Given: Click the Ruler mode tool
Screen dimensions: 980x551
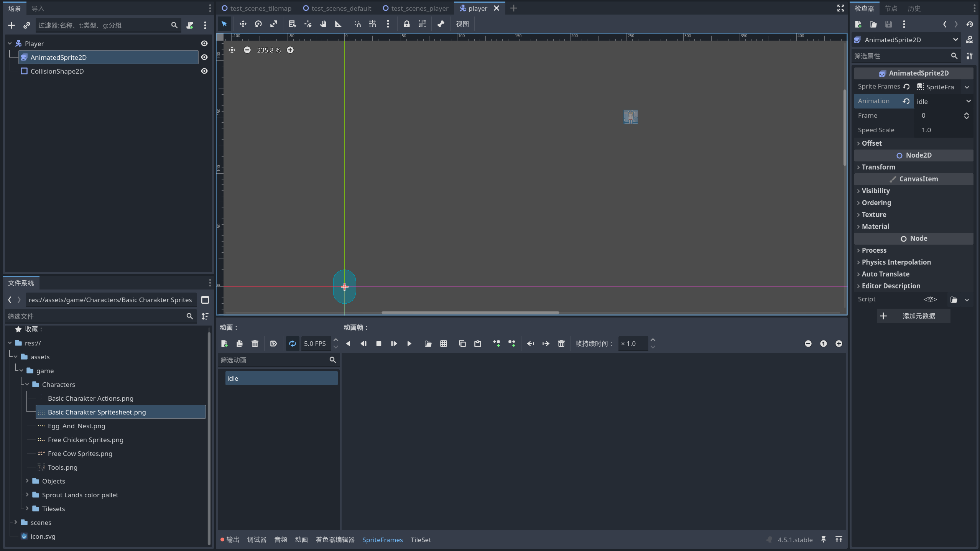Looking at the screenshot, I should coord(338,24).
